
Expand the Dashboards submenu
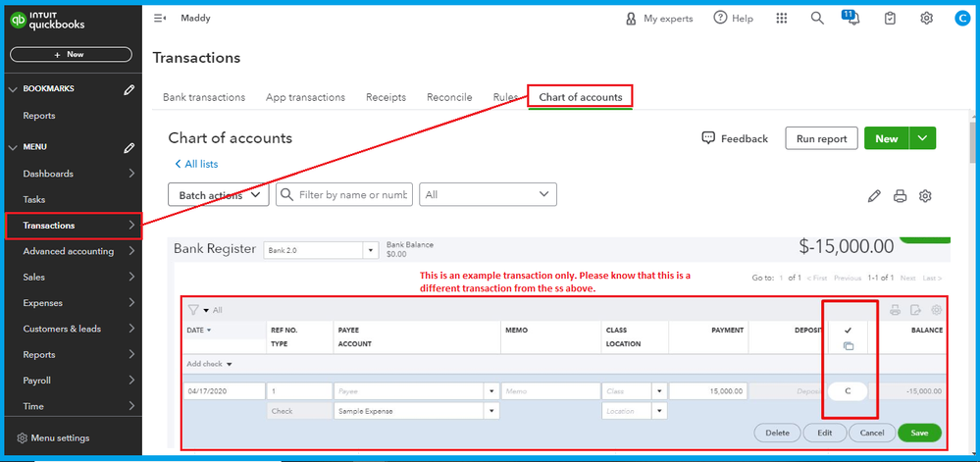click(x=131, y=174)
